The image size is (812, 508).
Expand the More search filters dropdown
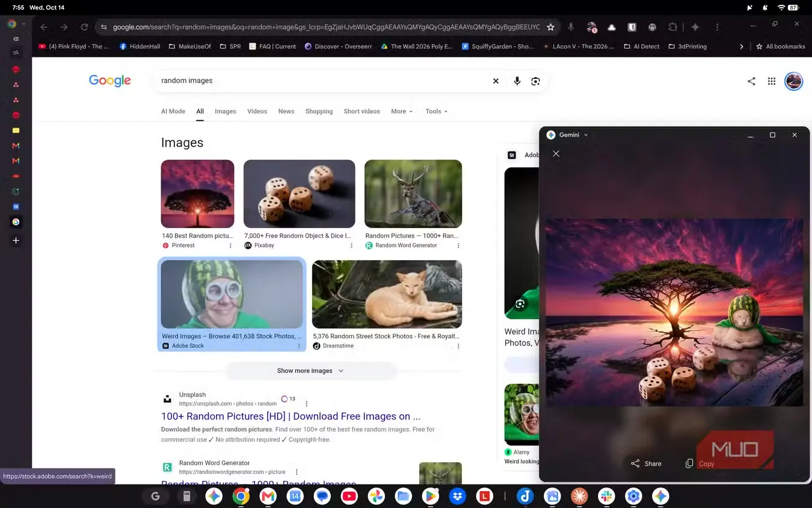pos(402,111)
